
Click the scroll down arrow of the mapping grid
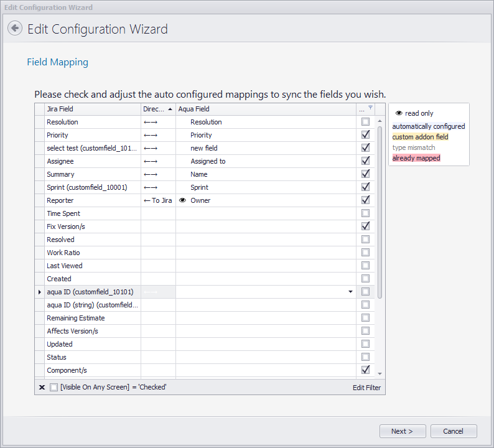[x=380, y=373]
